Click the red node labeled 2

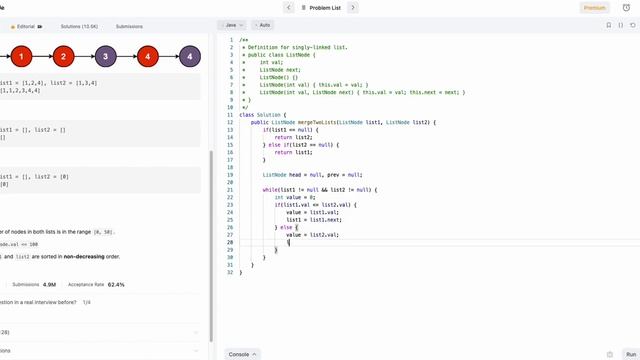click(x=63, y=56)
